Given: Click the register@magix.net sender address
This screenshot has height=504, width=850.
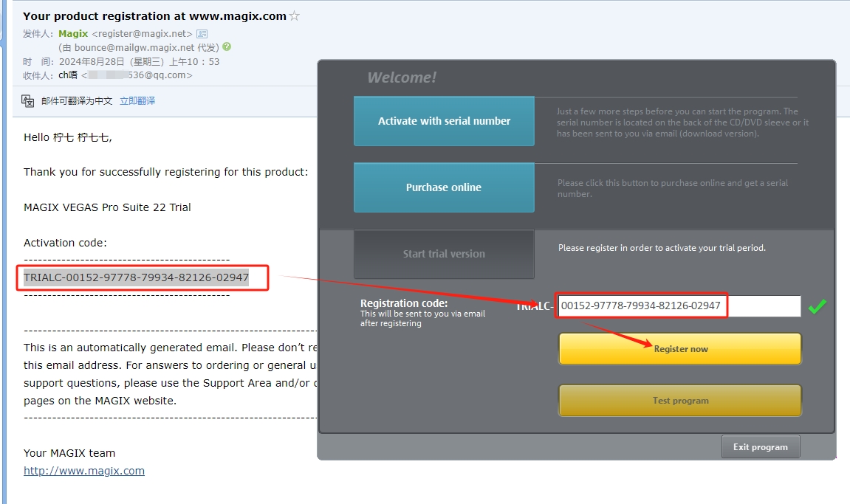Looking at the screenshot, I should 142,34.
